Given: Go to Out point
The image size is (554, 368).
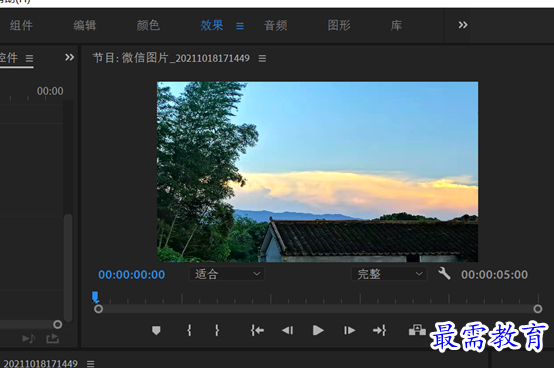Looking at the screenshot, I should tap(379, 331).
